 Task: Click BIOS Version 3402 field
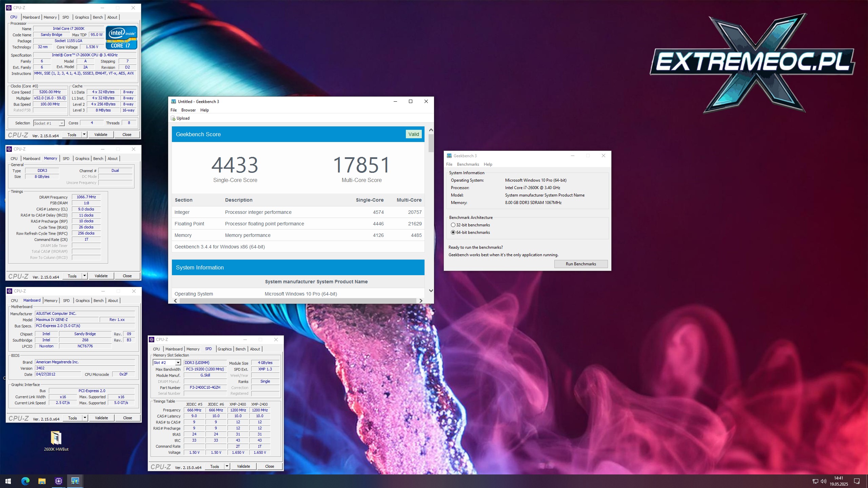click(85, 368)
